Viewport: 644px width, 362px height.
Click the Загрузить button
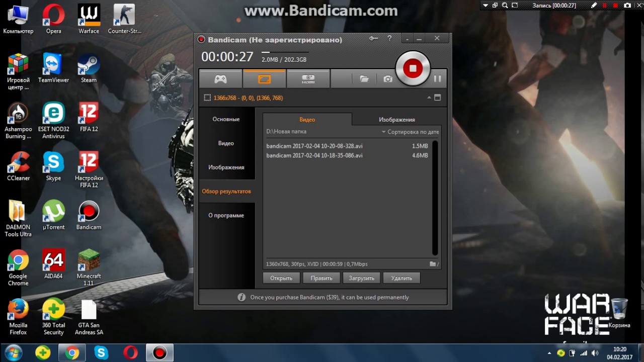pyautogui.click(x=361, y=278)
